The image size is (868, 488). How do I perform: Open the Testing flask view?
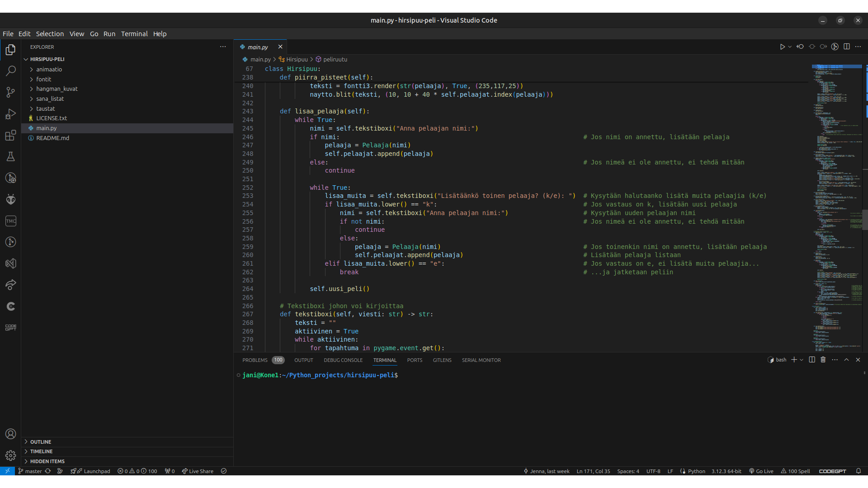click(x=10, y=157)
